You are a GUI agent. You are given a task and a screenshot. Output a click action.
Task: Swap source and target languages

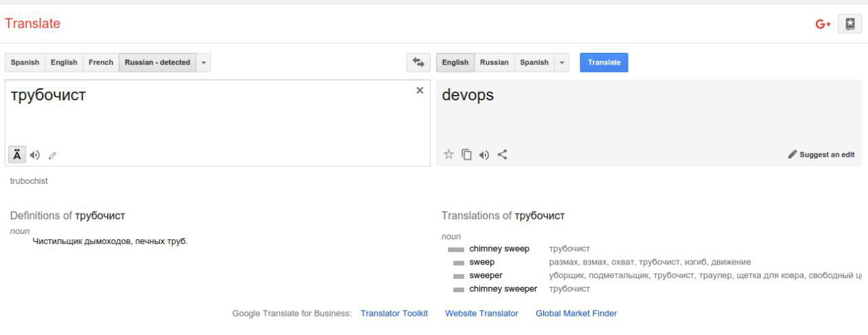click(x=418, y=62)
